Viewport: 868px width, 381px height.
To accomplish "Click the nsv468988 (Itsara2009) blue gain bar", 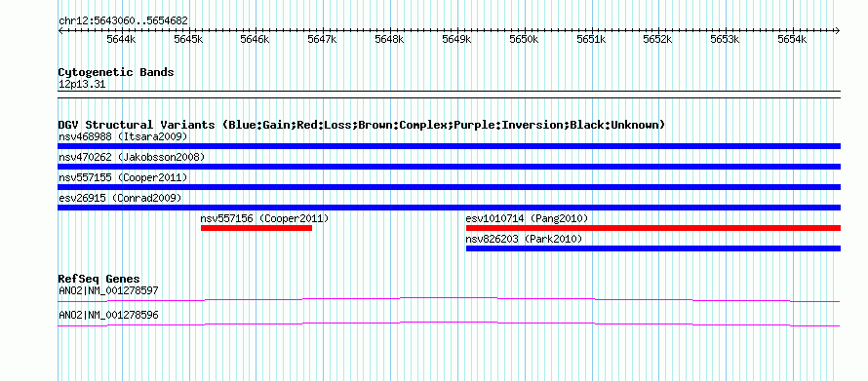I will click(x=449, y=146).
